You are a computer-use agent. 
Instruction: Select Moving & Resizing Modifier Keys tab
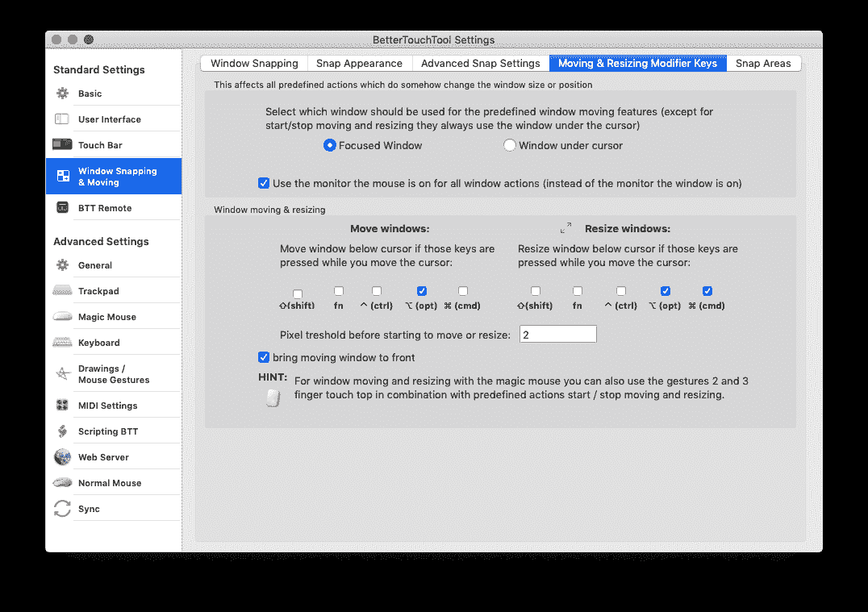[x=638, y=63]
